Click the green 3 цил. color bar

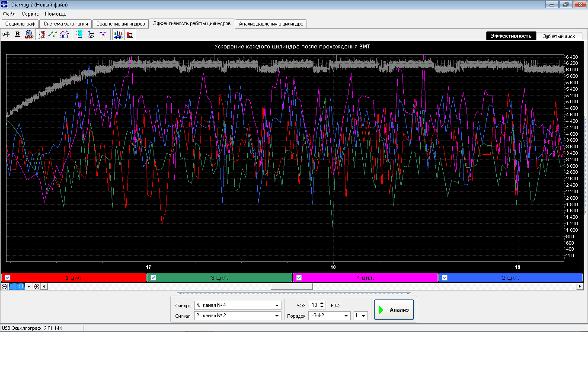click(220, 278)
